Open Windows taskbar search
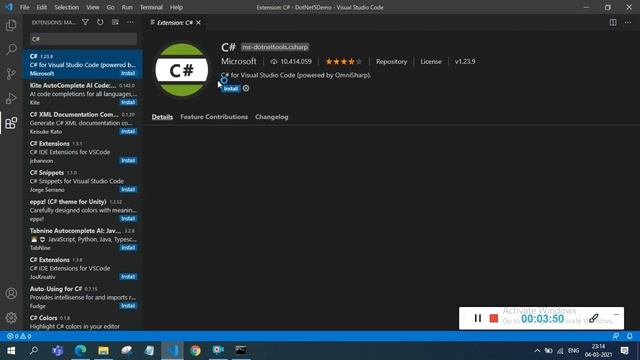Image resolution: width=640 pixels, height=360 pixels. coord(34,351)
